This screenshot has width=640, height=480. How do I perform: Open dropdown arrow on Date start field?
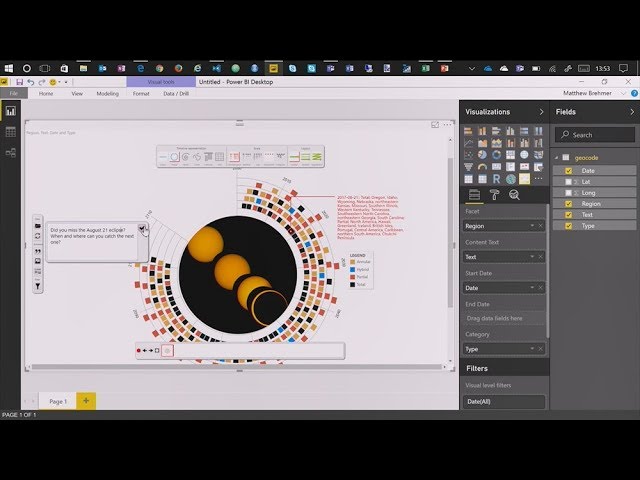[532, 288]
